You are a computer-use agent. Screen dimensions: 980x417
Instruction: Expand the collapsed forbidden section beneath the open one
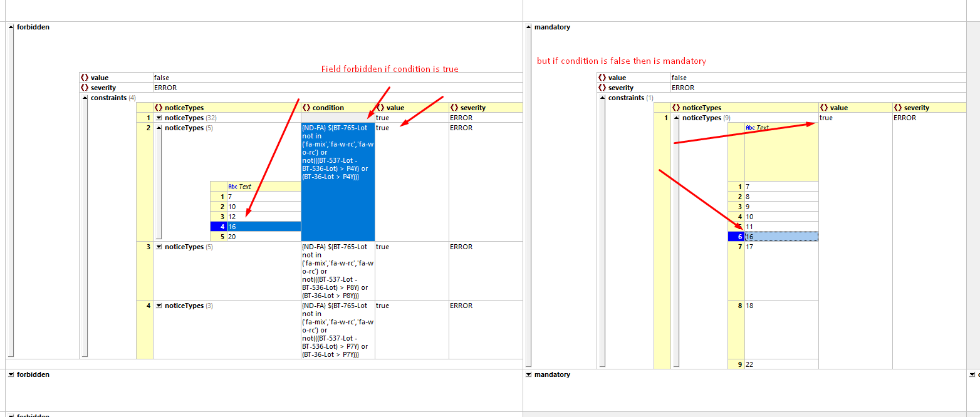[11, 374]
